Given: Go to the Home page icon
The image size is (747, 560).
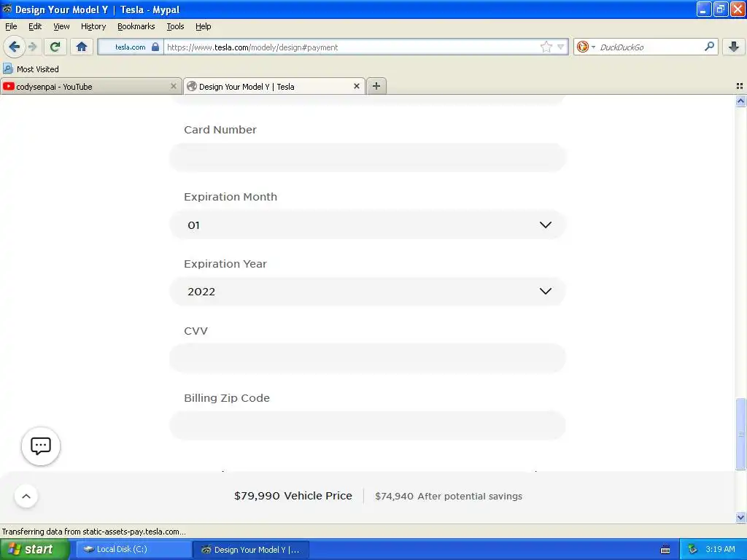Looking at the screenshot, I should point(82,47).
